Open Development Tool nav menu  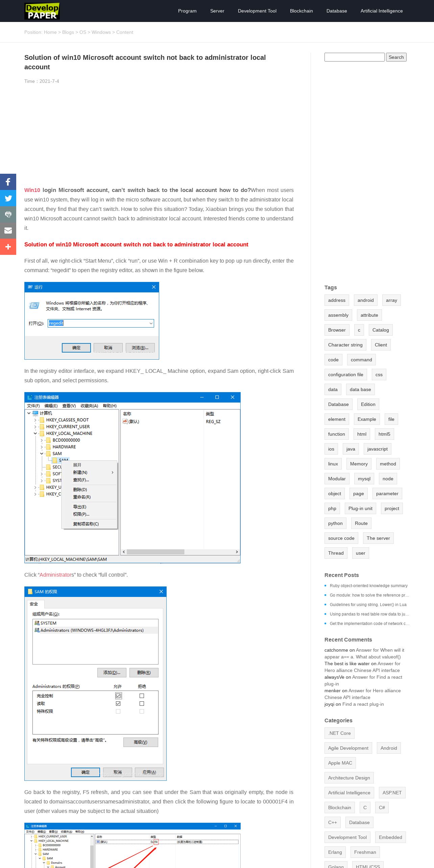coord(257,11)
